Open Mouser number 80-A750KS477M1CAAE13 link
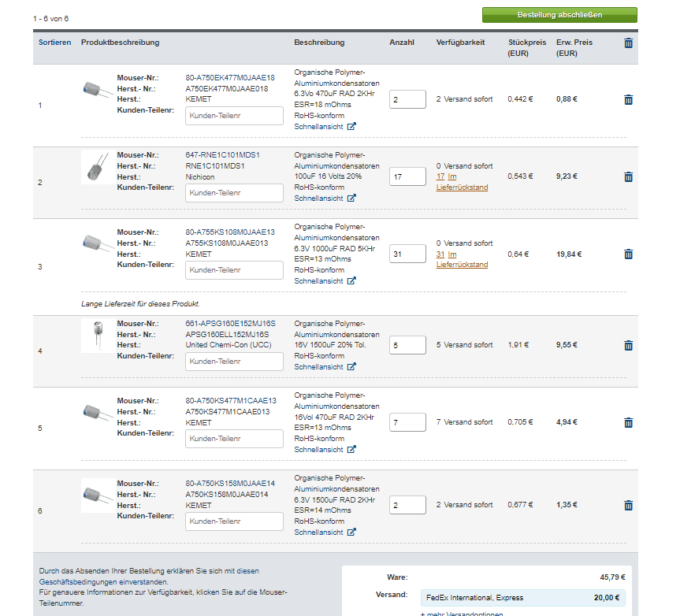 coord(231,401)
